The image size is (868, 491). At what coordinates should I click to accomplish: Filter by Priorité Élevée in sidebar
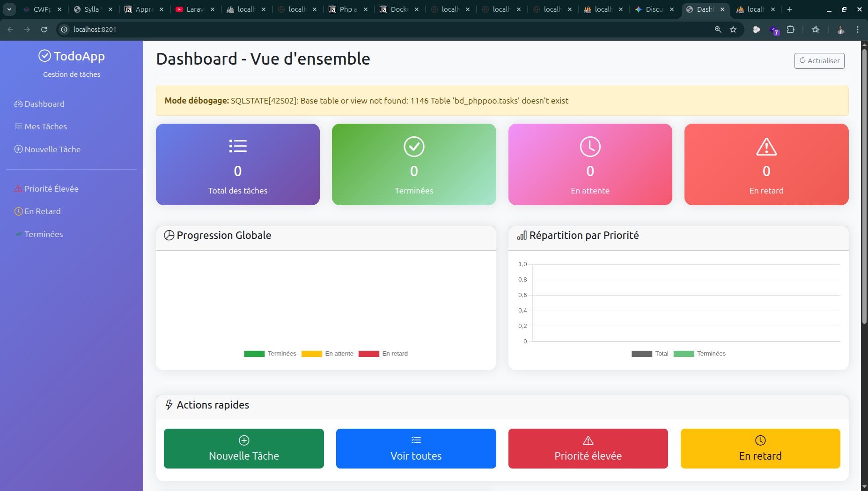(x=46, y=189)
